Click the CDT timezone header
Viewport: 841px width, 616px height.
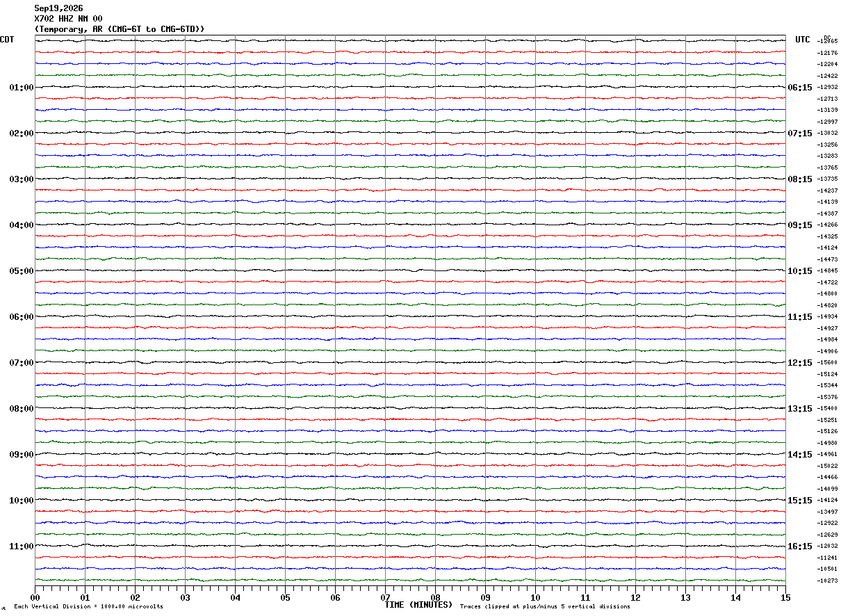pyautogui.click(x=7, y=40)
